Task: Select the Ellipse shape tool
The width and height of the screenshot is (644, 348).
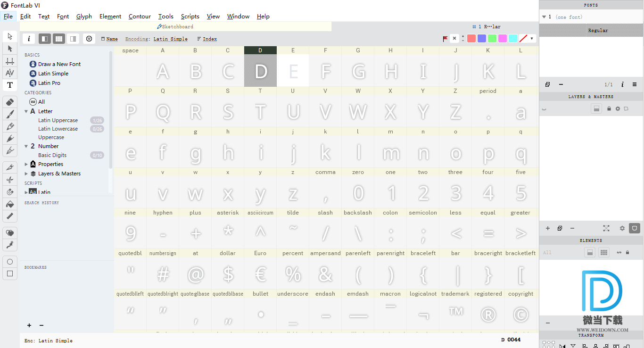Action: [10, 262]
